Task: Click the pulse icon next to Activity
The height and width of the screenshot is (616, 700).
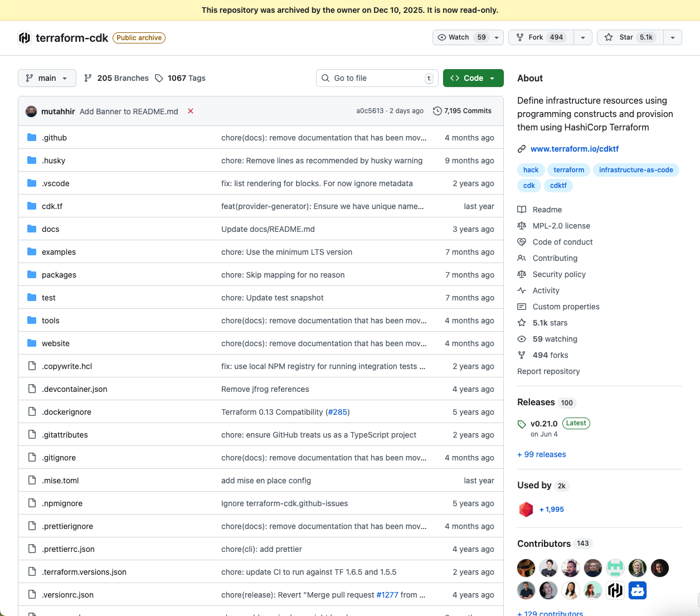Action: [x=522, y=290]
